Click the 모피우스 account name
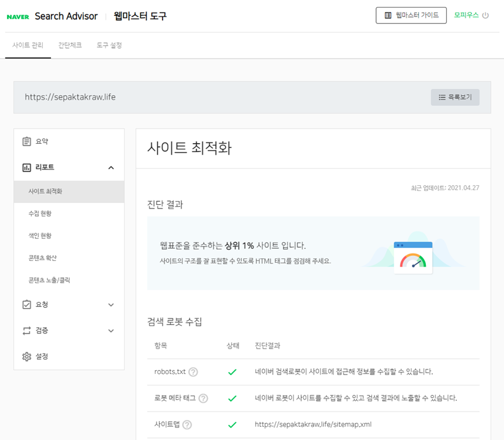504x440 pixels. (x=465, y=15)
